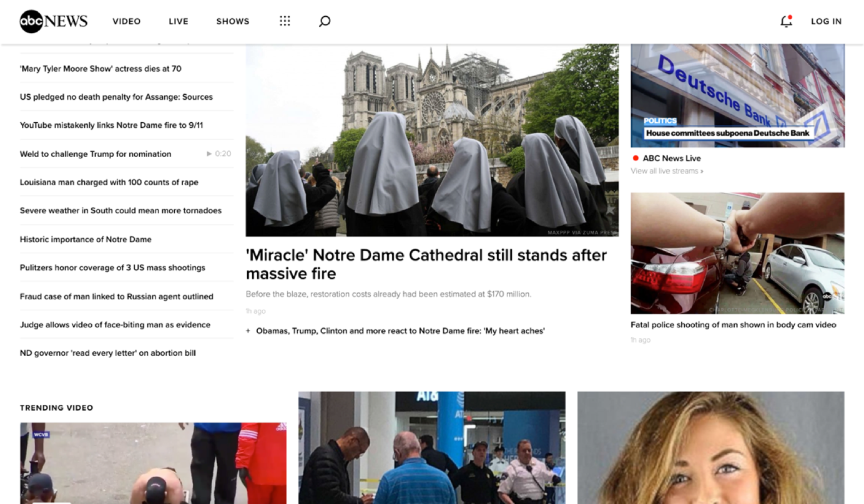Click red live dot beside ABC News Live
The height and width of the screenshot is (504, 864).
(636, 158)
